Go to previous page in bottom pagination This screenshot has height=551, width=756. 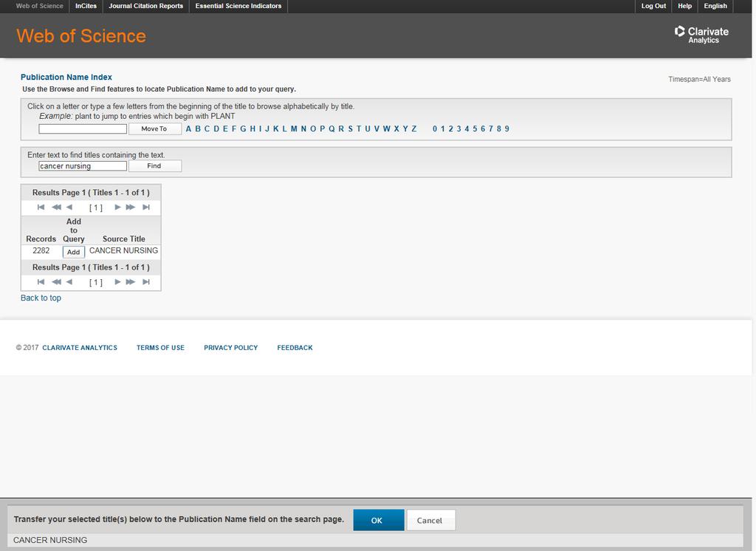[69, 281]
